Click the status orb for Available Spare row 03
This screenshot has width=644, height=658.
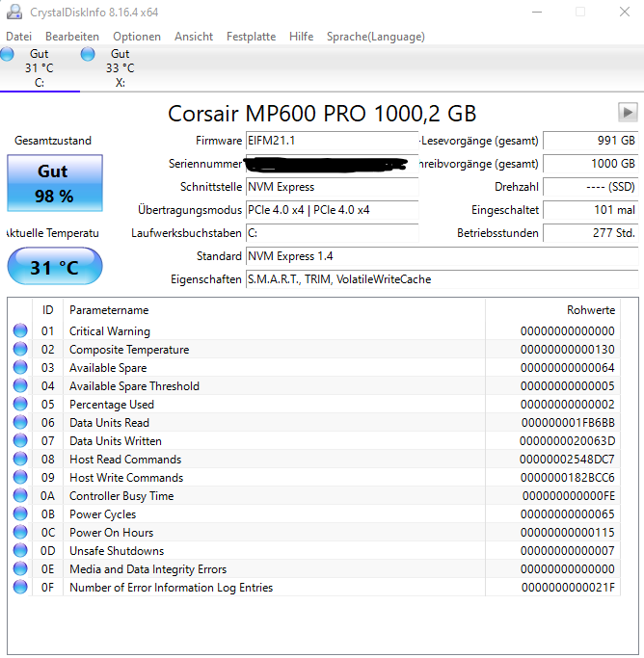tap(20, 367)
